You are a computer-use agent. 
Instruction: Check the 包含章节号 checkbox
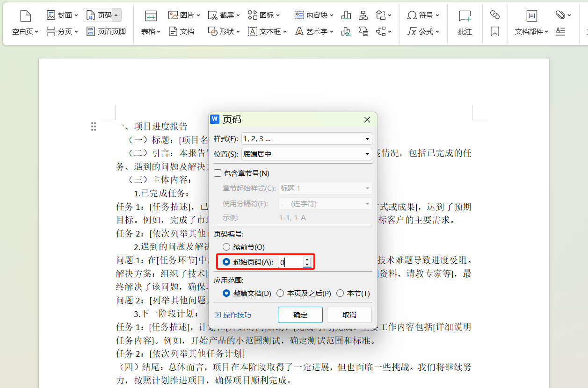pyautogui.click(x=218, y=172)
